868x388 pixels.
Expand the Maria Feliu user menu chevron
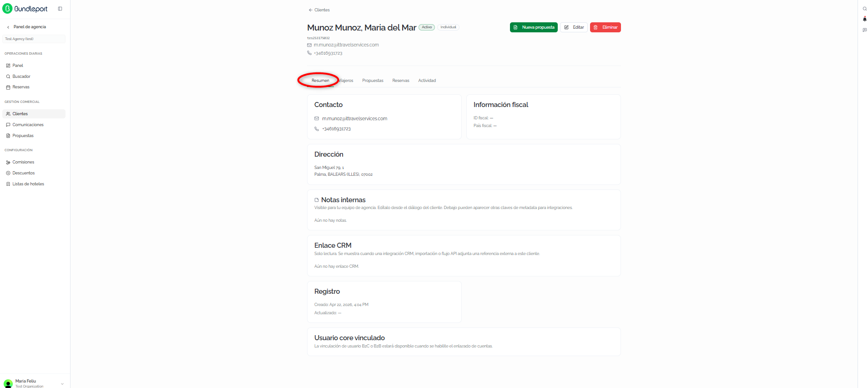[62, 383]
